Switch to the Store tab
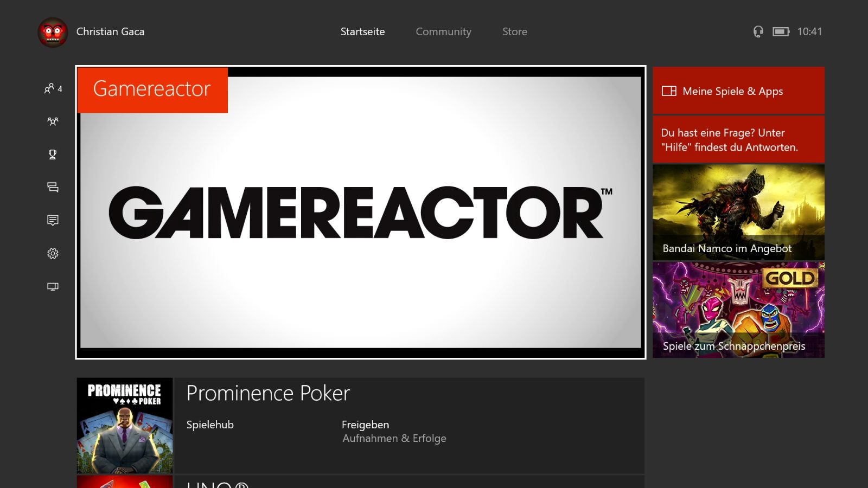 tap(515, 31)
